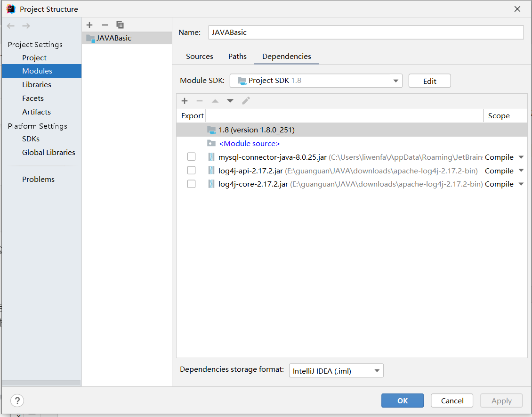The image size is (532, 417).
Task: Open Dependencies storage format dropdown
Action: (336, 371)
